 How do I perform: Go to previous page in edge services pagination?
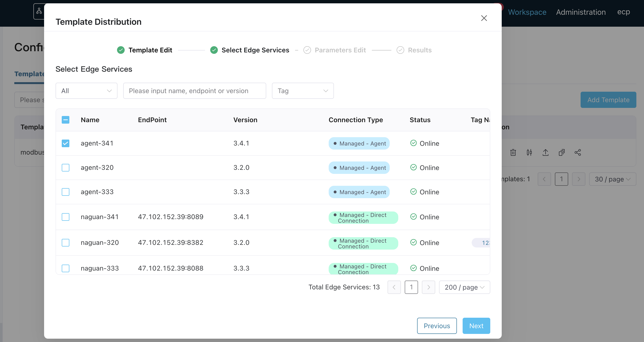point(394,287)
